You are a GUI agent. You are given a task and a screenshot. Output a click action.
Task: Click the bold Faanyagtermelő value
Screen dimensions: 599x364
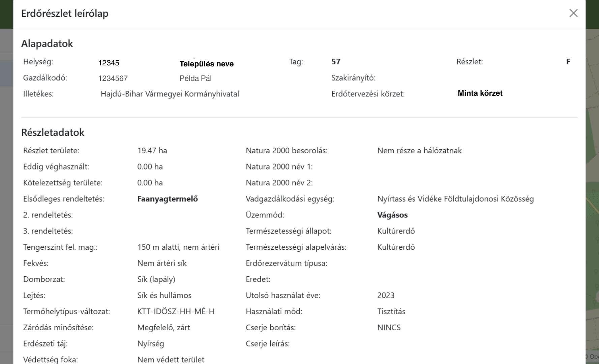168,199
